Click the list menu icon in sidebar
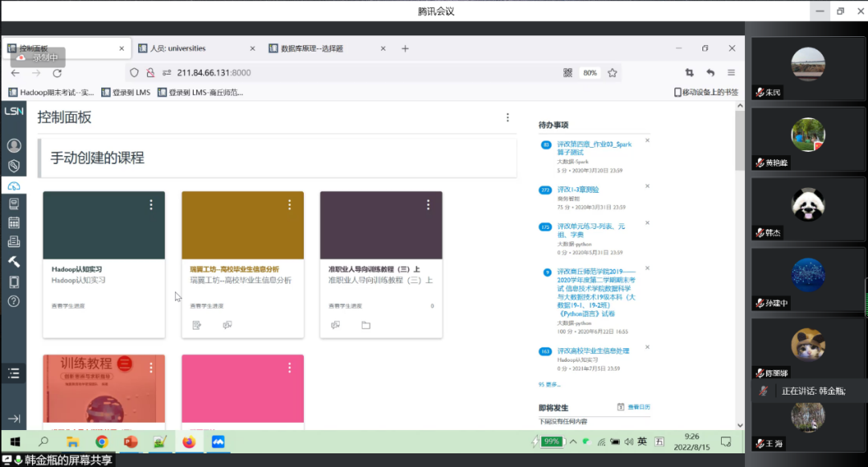 [x=14, y=373]
